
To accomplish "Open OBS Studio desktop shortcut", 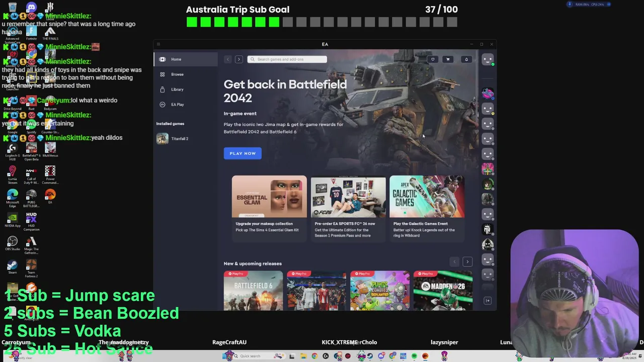I will point(13,244).
